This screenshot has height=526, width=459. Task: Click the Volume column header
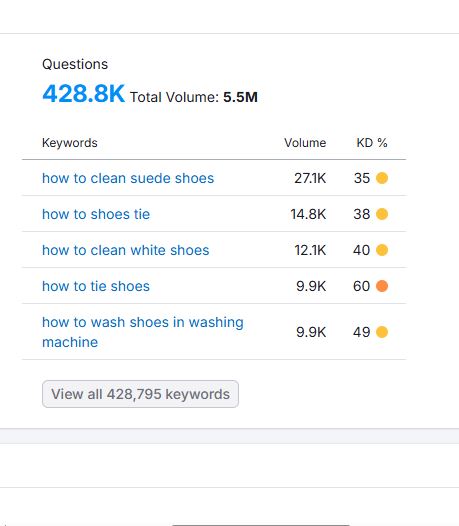click(x=305, y=143)
